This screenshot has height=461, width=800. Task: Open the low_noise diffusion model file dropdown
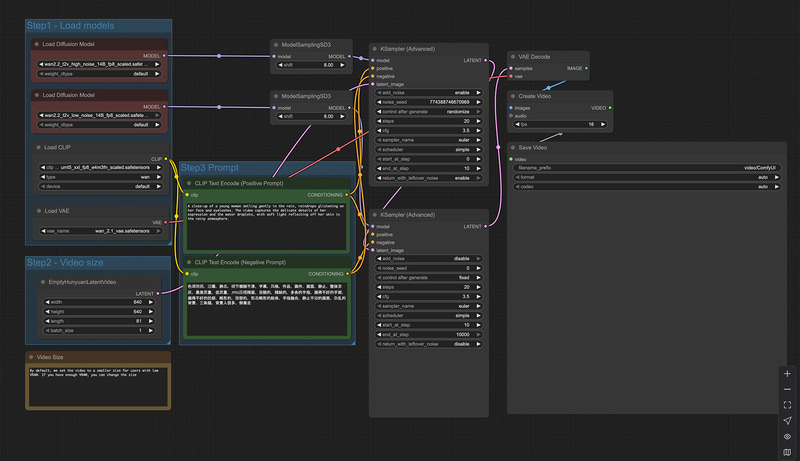pyautogui.click(x=99, y=115)
